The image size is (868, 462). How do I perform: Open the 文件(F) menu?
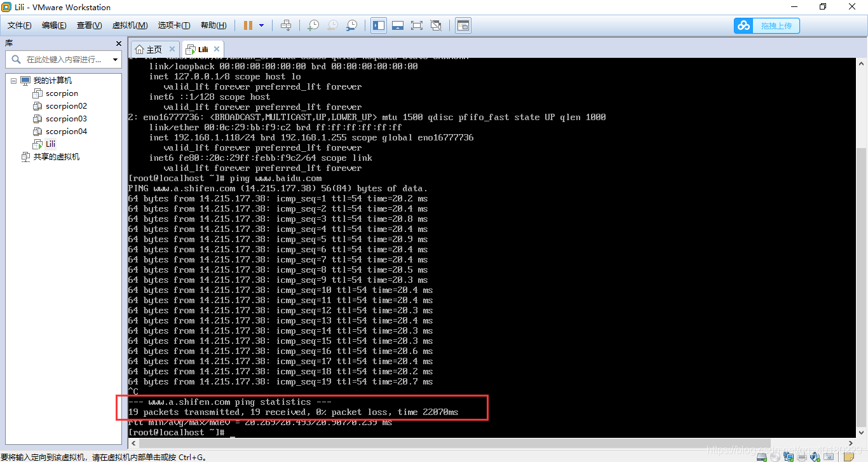tap(20, 25)
